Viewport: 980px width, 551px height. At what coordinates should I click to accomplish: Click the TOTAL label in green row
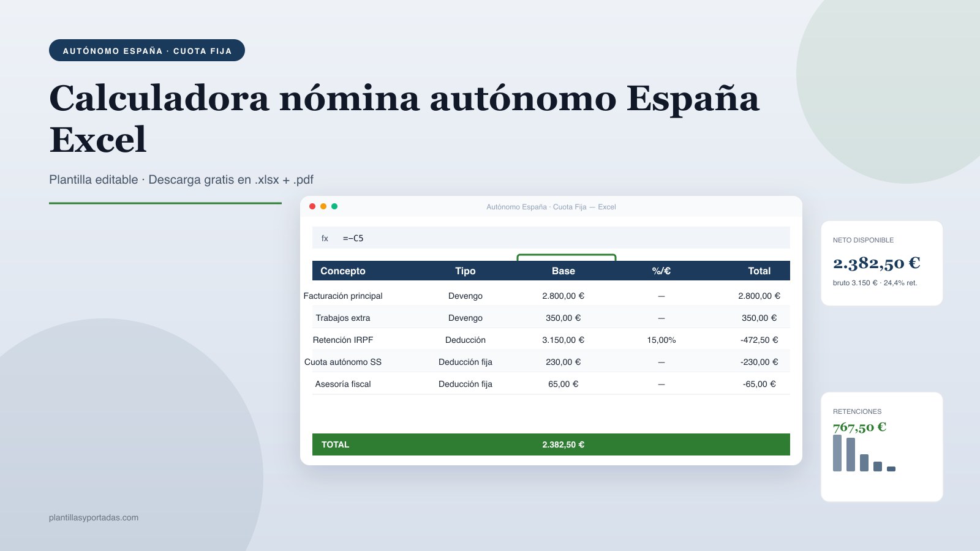(335, 444)
